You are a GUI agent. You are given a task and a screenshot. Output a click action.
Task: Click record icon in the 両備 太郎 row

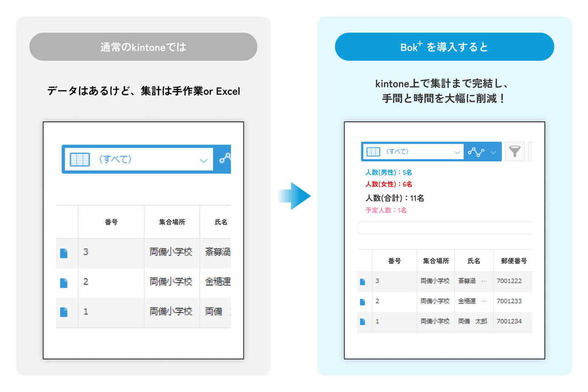[x=362, y=322]
